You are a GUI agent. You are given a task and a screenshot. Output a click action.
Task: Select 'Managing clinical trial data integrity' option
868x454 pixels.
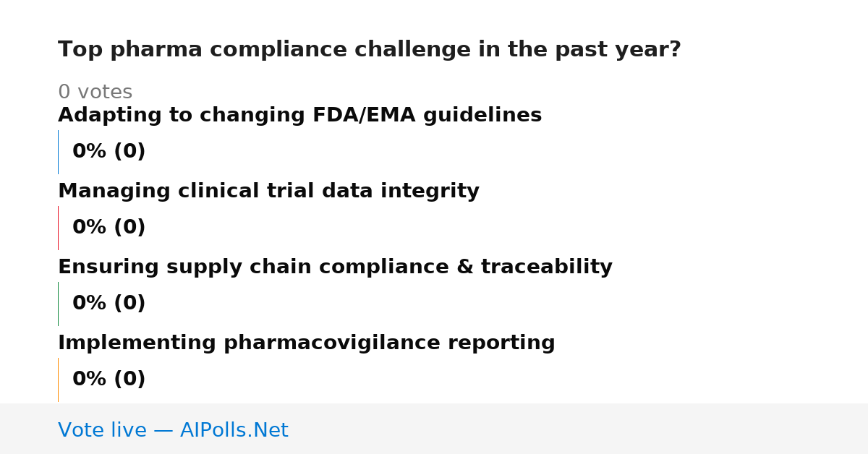click(268, 192)
